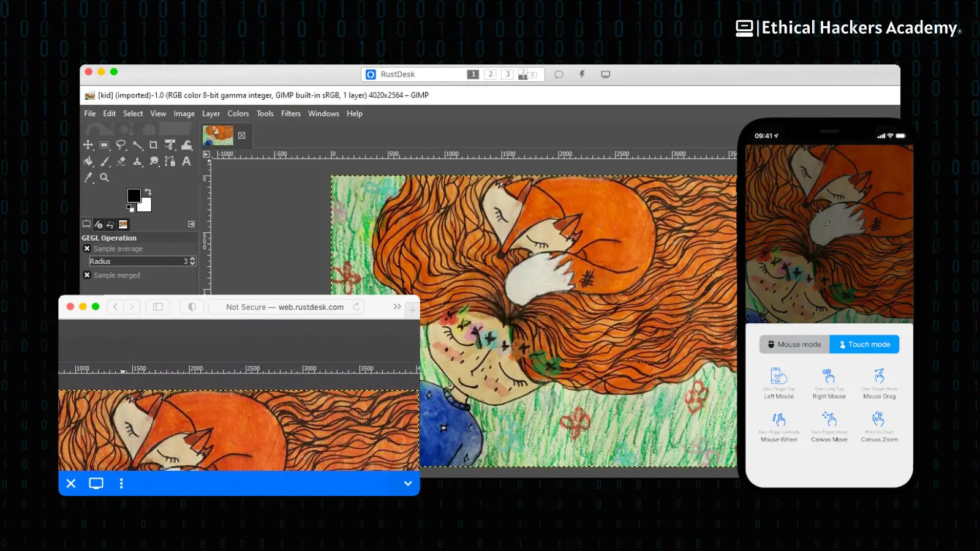Select the Bucket Fill tool
The height and width of the screenshot is (551, 980).
[x=88, y=161]
